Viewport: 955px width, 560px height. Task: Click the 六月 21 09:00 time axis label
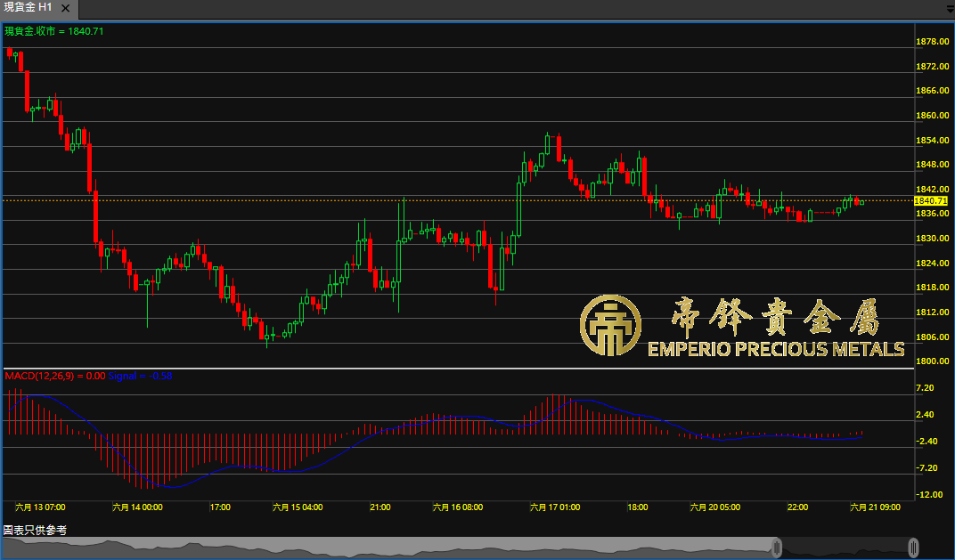point(876,507)
